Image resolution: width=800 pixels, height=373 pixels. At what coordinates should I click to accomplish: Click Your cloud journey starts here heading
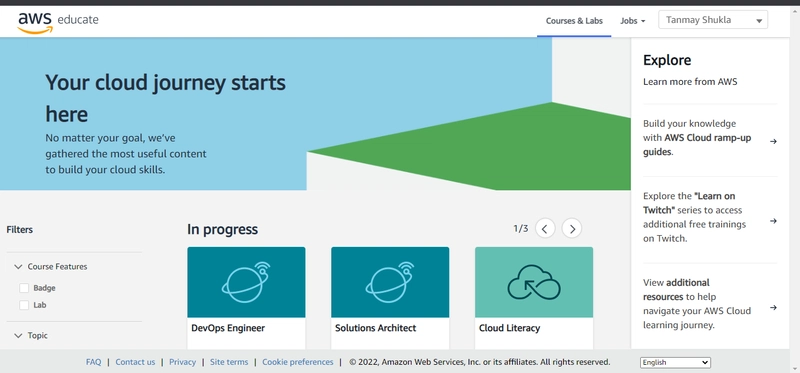[x=165, y=98]
